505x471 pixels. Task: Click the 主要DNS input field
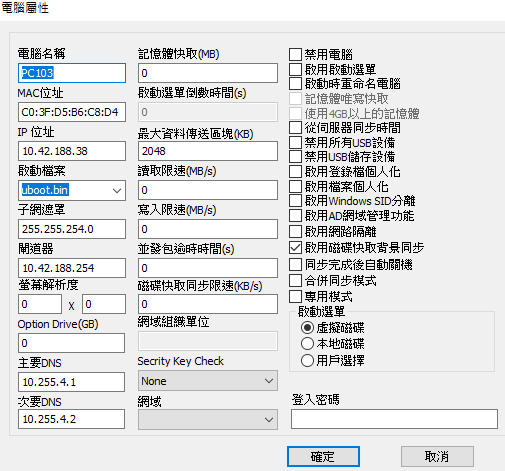71,382
